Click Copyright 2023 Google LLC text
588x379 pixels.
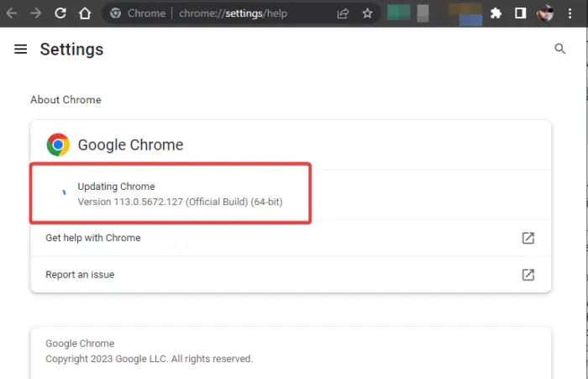(150, 359)
